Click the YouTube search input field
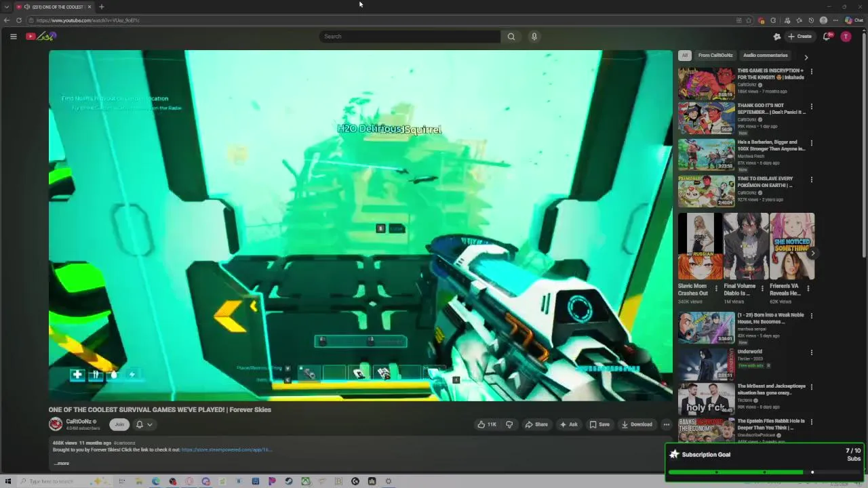Viewport: 868px width, 488px height. coord(410,37)
